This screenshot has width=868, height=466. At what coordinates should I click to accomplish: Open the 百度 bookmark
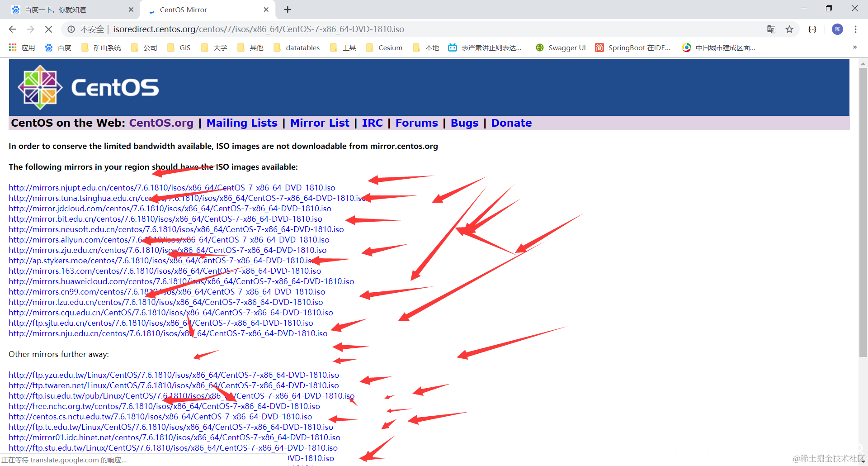pyautogui.click(x=58, y=48)
